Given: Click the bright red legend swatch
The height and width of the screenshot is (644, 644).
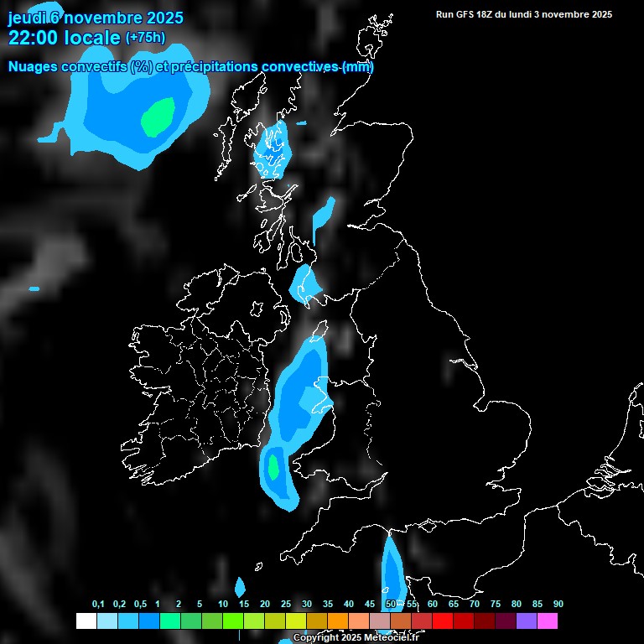Looking at the screenshot, I should [442, 621].
